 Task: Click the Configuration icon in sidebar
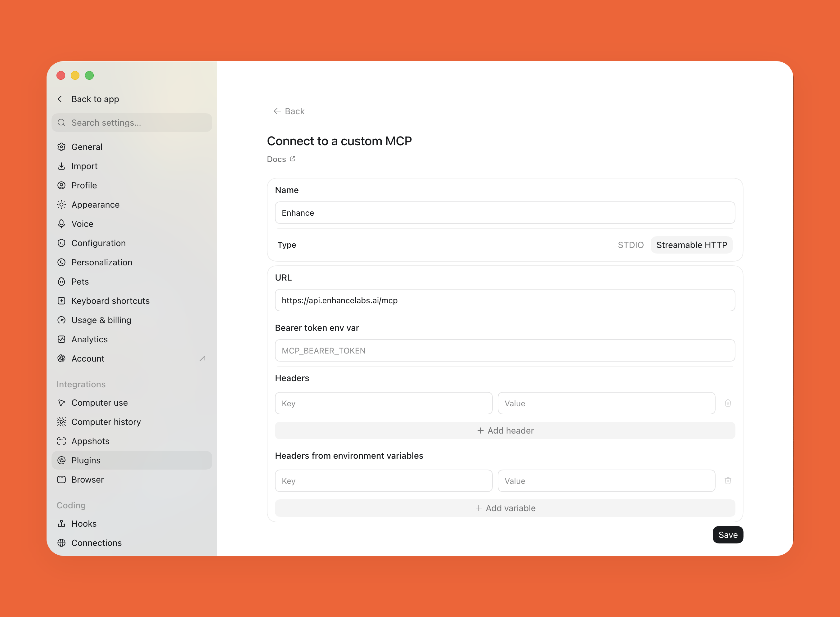point(62,243)
